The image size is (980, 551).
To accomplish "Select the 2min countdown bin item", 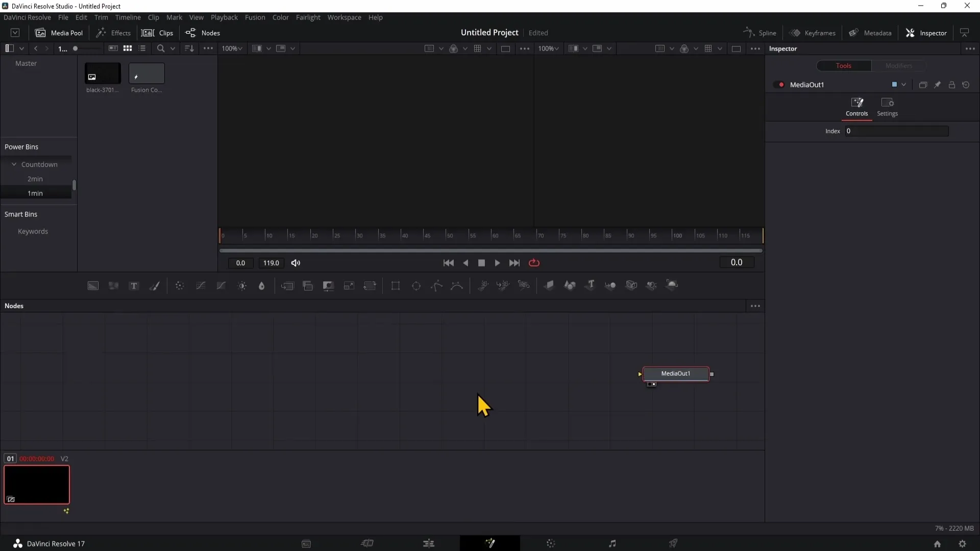I will [34, 178].
